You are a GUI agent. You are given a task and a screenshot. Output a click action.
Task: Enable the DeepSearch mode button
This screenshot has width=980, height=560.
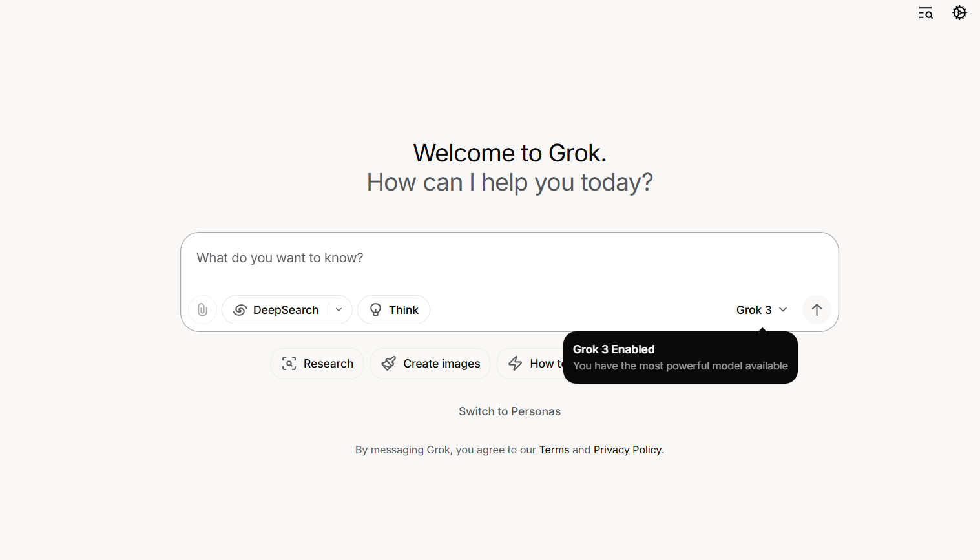click(276, 310)
